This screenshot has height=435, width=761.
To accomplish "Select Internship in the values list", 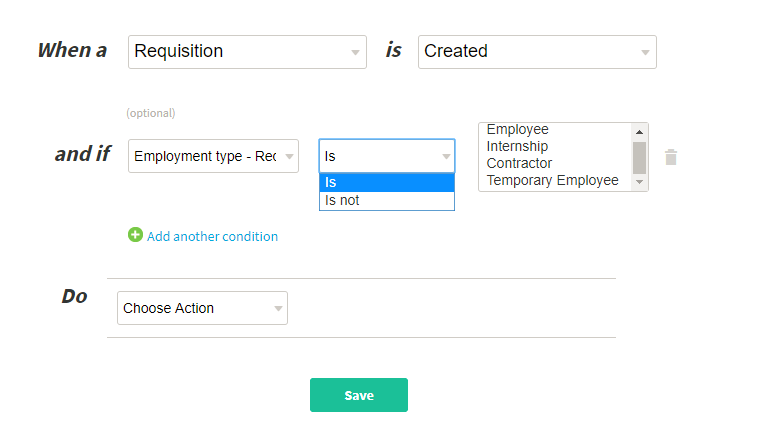I will pos(517,146).
